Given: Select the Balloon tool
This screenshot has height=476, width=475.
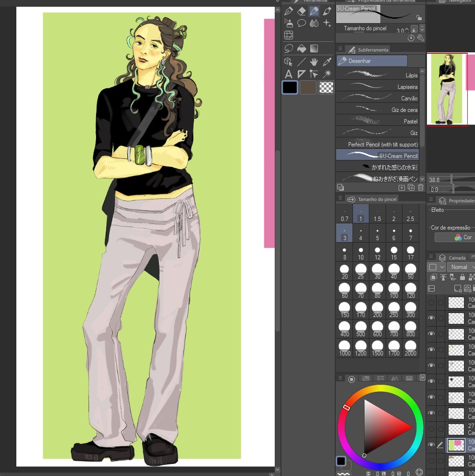Looking at the screenshot, I should pos(302,23).
